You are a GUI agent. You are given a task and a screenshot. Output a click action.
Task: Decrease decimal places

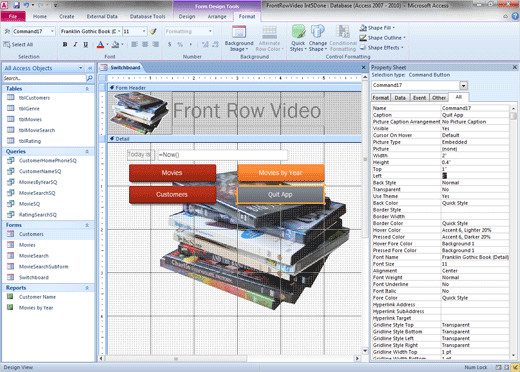[216, 44]
